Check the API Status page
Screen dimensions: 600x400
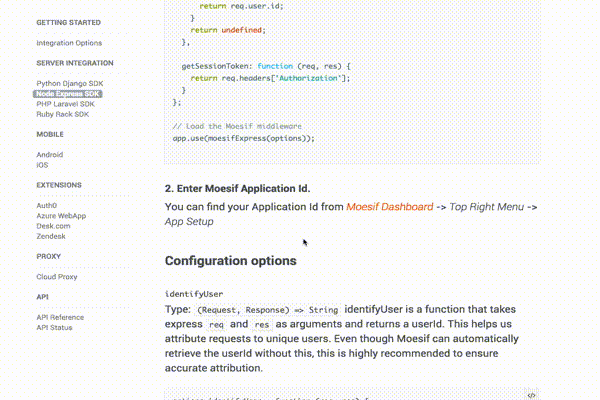54,328
